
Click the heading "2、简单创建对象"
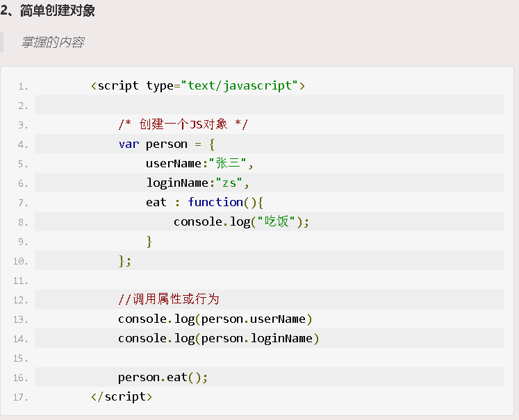pyautogui.click(x=48, y=10)
